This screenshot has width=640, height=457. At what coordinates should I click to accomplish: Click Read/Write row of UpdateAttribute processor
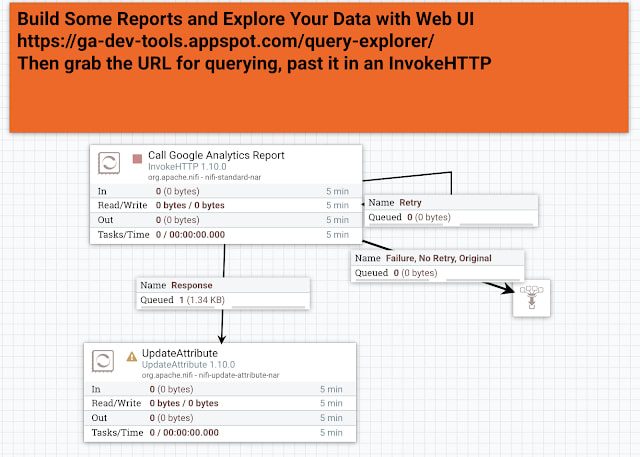click(x=220, y=403)
